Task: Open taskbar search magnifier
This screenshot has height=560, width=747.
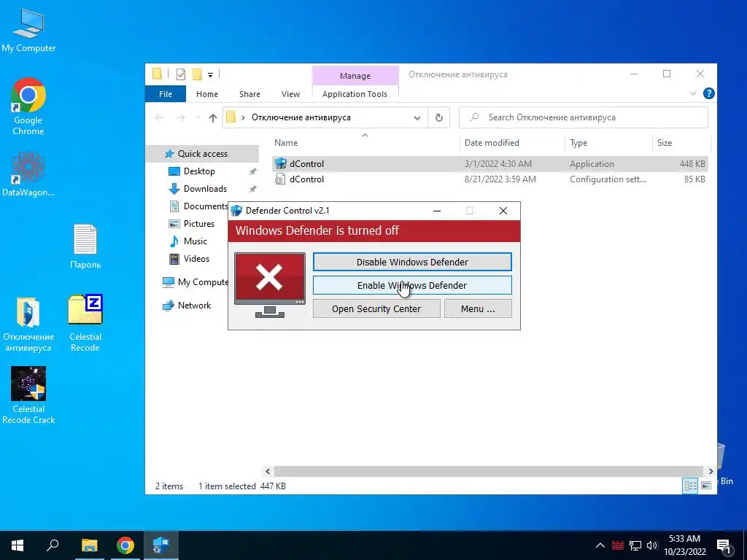Action: 53,545
